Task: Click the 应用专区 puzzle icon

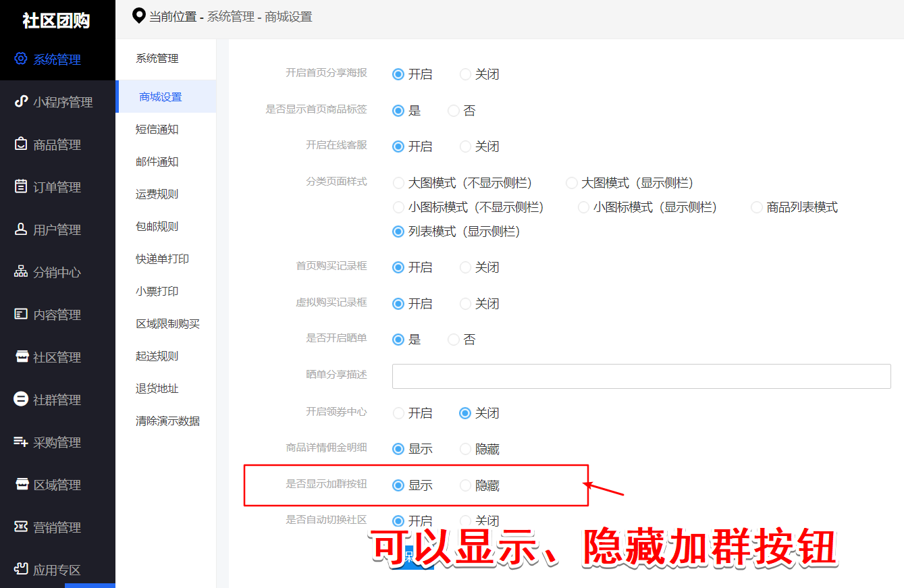Action: click(21, 569)
